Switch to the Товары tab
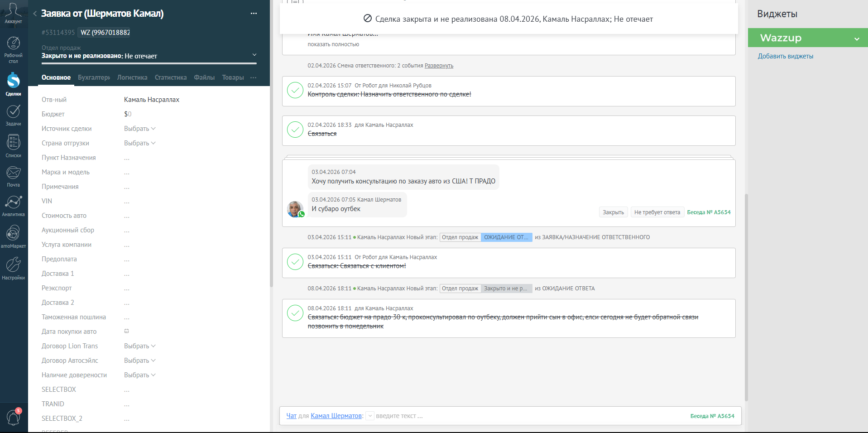Viewport: 868px width, 433px height. pyautogui.click(x=233, y=77)
